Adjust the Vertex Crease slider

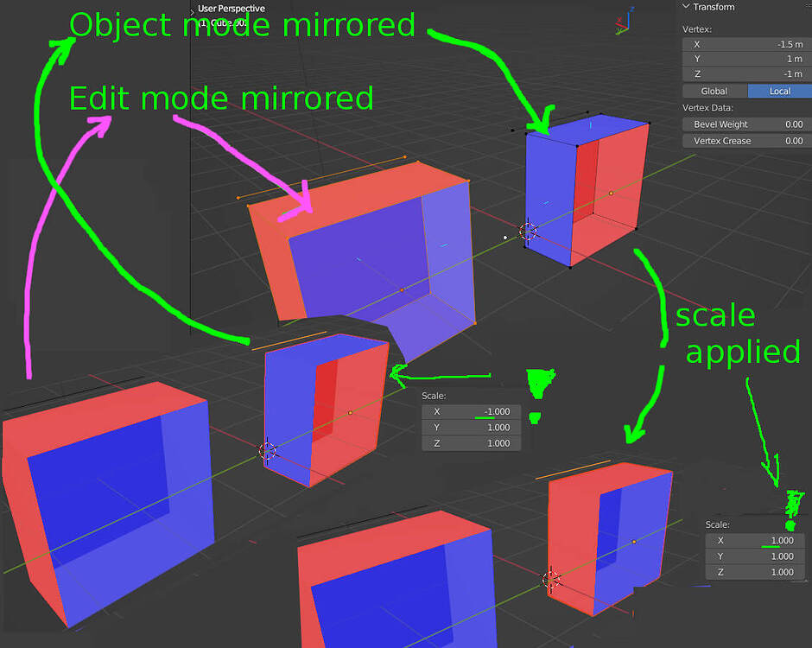[x=745, y=140]
